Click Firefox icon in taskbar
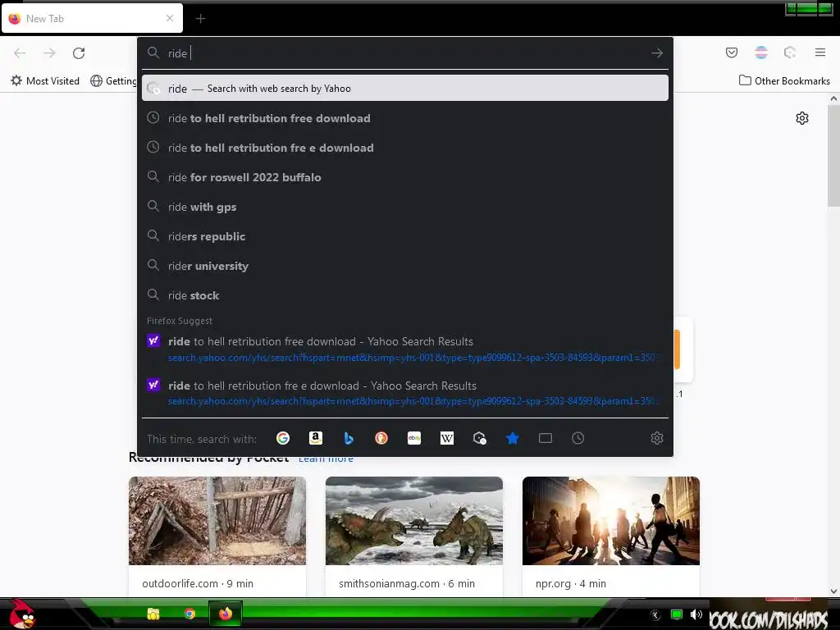 pos(226,614)
